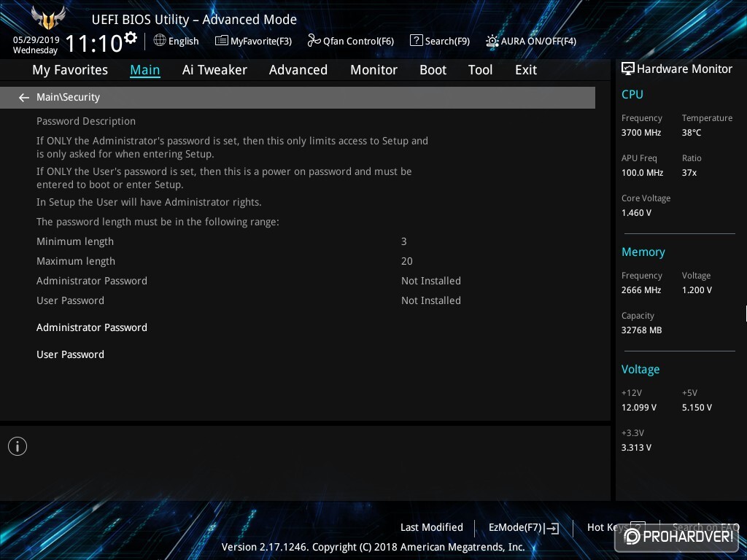This screenshot has width=747, height=560.
Task: Click the Maximum length value 20
Action: point(407,261)
